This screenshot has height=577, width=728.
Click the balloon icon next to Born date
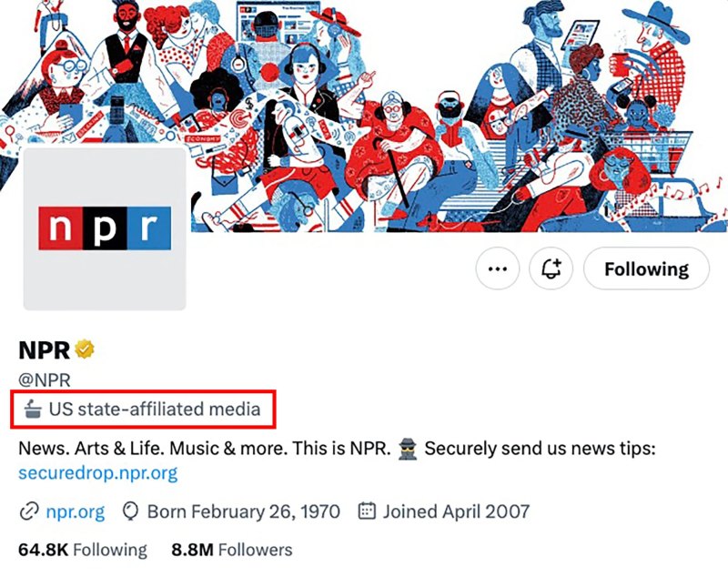[x=130, y=511]
